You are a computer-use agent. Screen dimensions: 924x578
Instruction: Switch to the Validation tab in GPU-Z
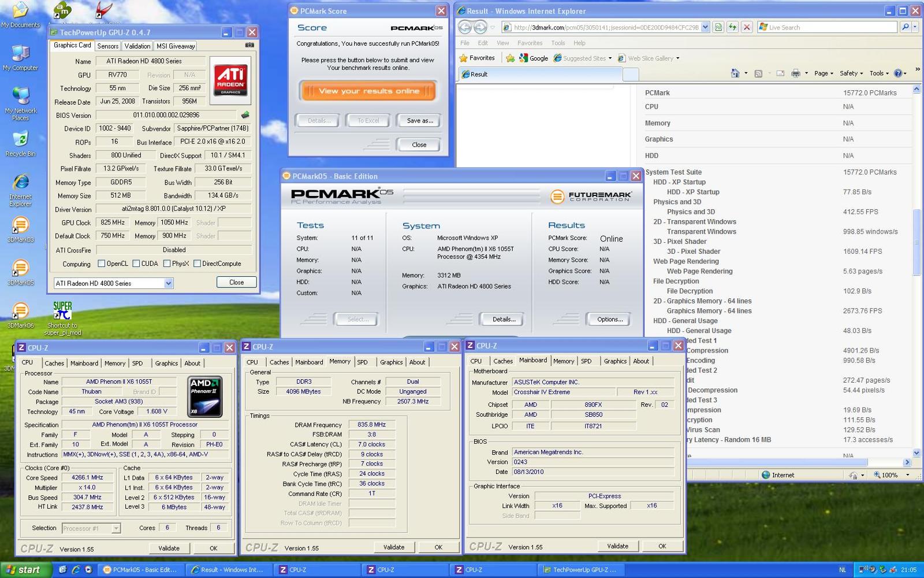[137, 46]
